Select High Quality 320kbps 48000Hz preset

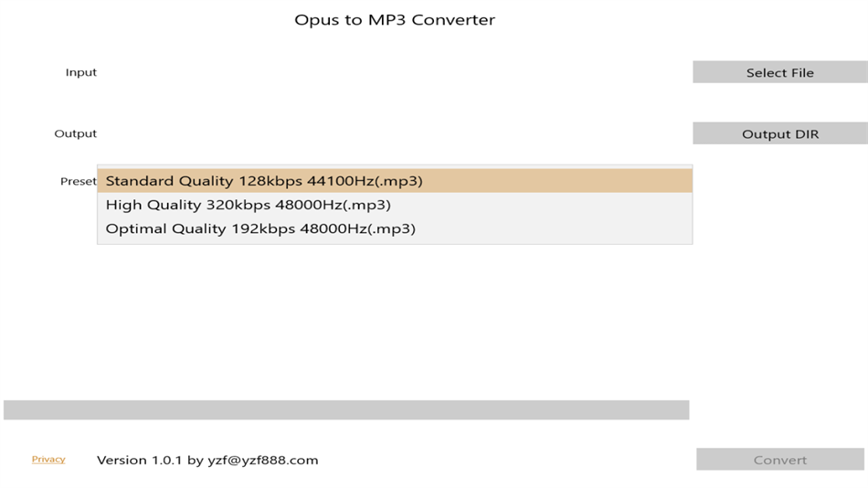[395, 205]
